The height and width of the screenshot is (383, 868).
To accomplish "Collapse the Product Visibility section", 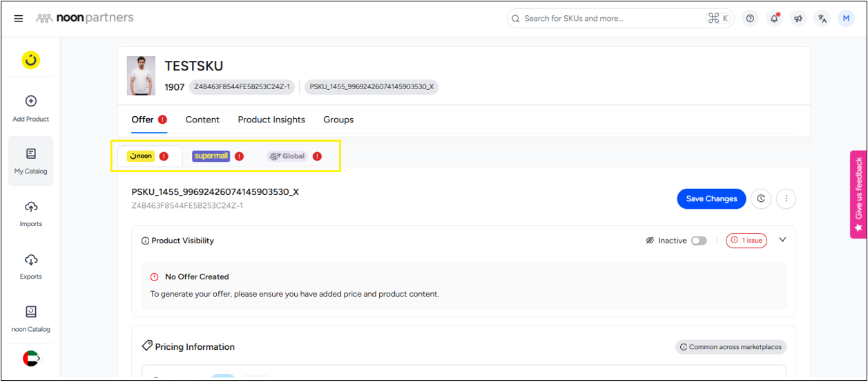I will point(782,240).
